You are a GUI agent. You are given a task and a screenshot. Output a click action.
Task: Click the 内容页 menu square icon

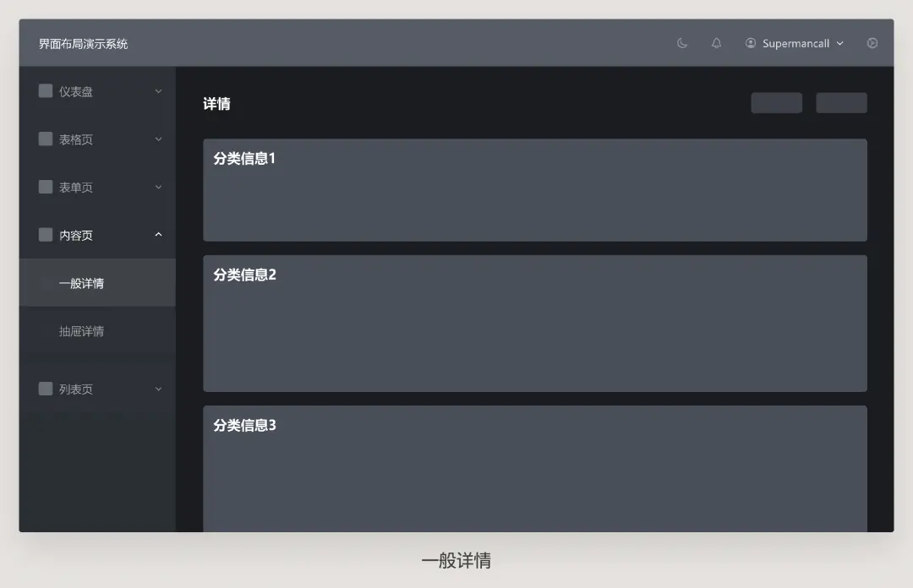(46, 235)
